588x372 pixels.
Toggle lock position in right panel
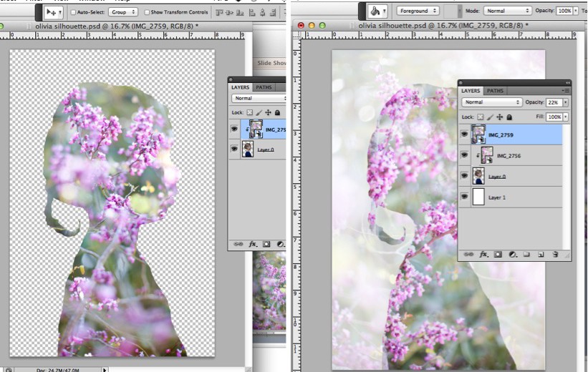pyautogui.click(x=499, y=117)
